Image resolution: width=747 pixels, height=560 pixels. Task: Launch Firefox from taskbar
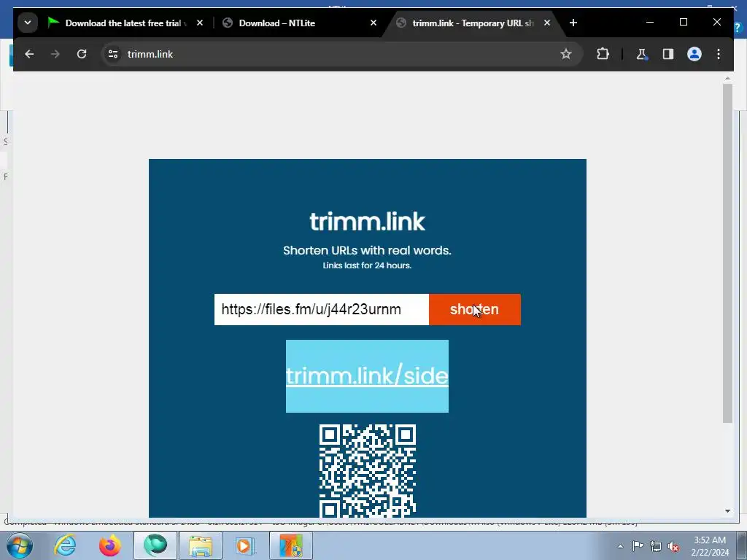(110, 545)
